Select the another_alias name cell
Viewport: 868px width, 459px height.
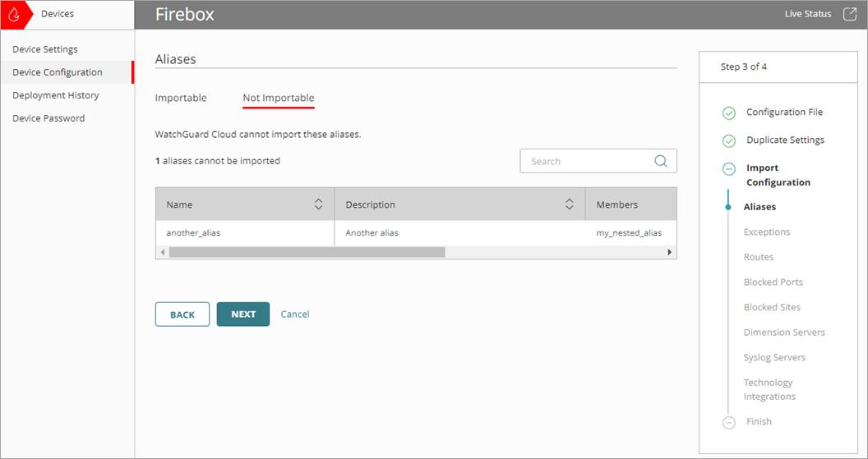pyautogui.click(x=193, y=233)
